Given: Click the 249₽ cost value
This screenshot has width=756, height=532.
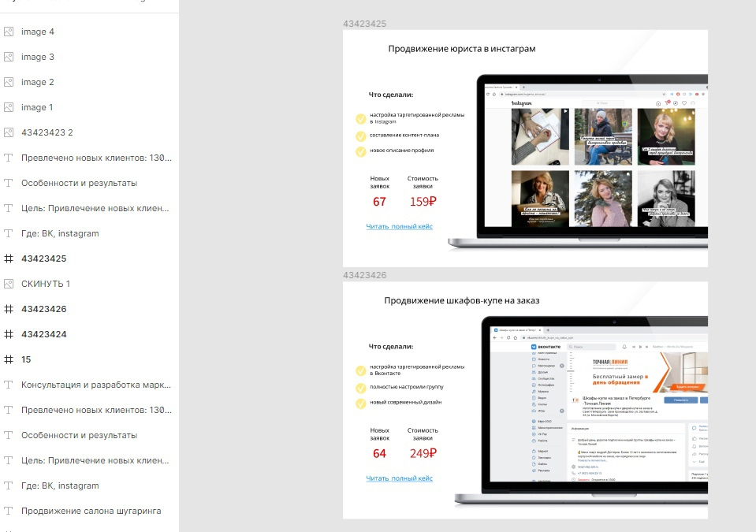Looking at the screenshot, I should (423, 453).
